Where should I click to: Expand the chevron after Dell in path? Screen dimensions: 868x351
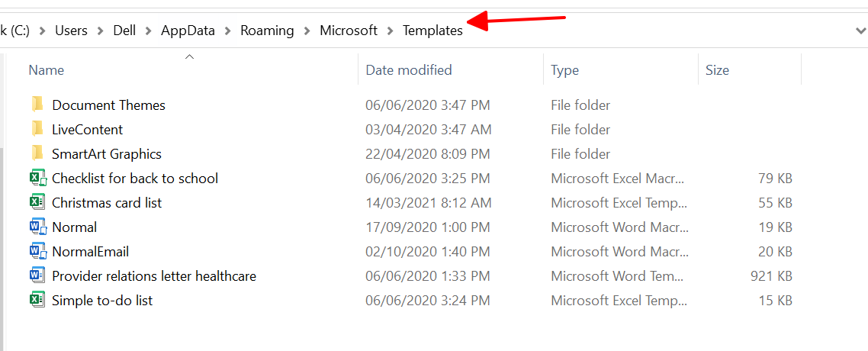149,31
